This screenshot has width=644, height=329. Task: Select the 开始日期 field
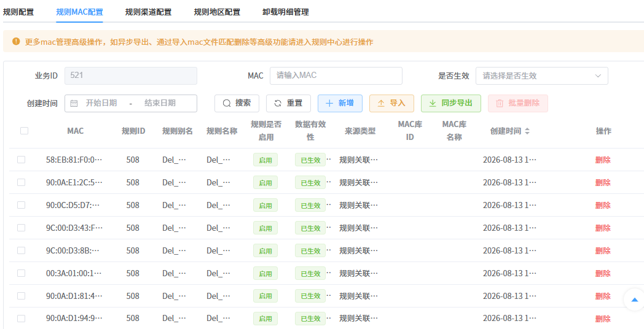click(101, 103)
